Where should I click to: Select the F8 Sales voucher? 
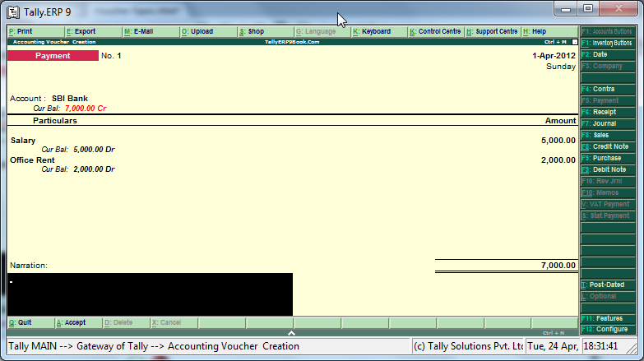point(608,135)
